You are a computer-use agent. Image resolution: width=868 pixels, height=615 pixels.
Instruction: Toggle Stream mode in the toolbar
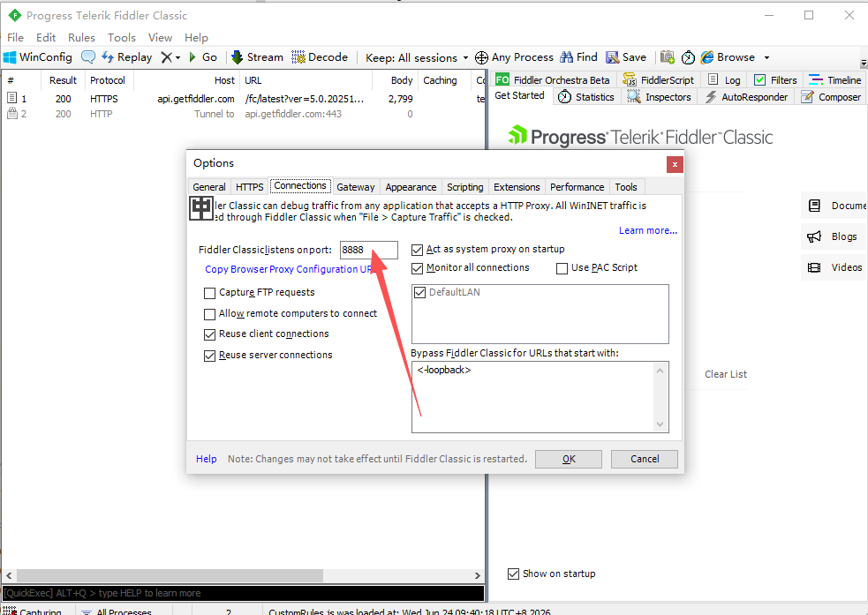click(258, 57)
